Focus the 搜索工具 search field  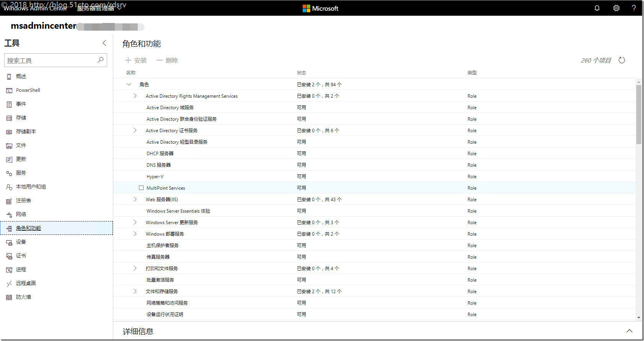click(x=55, y=60)
